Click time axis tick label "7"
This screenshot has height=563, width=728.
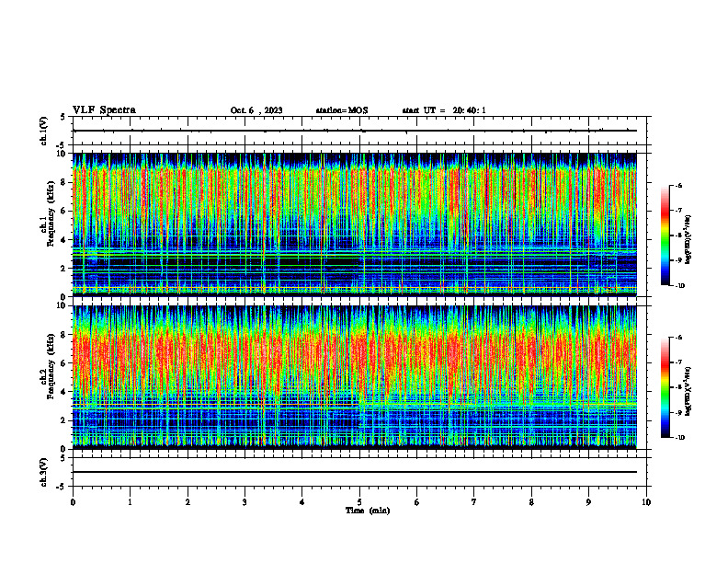474,502
